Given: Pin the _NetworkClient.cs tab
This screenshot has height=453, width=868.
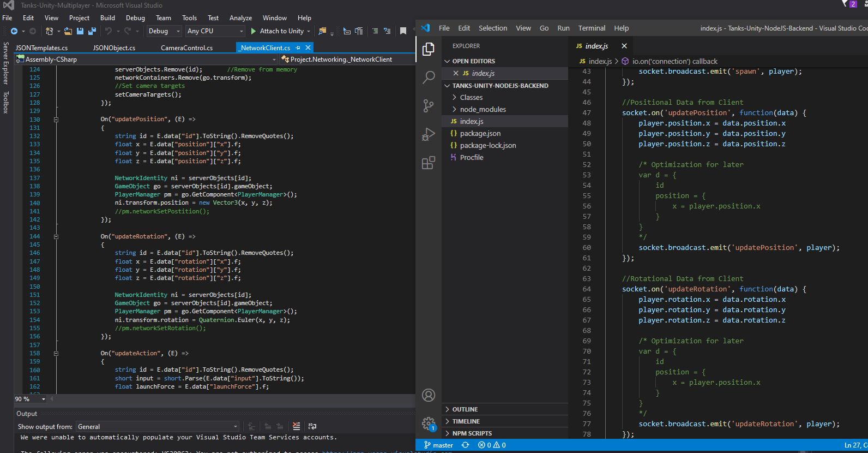Looking at the screenshot, I should click(298, 48).
